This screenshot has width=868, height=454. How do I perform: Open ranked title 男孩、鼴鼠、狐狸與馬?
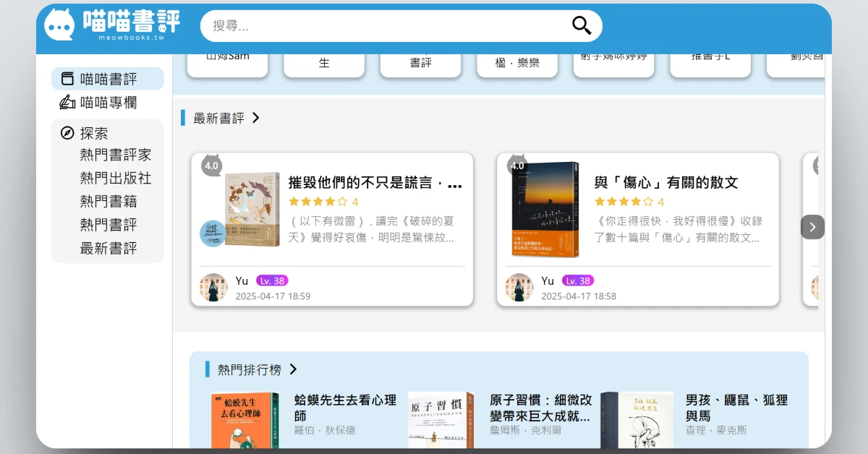[x=736, y=408]
